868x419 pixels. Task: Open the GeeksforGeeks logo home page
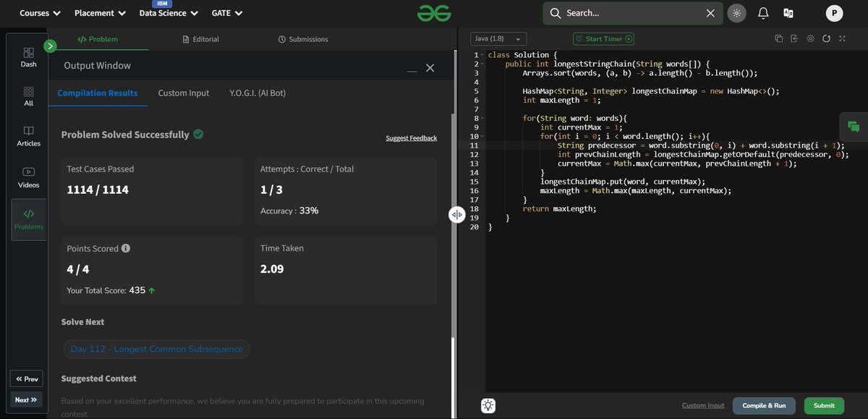click(434, 13)
